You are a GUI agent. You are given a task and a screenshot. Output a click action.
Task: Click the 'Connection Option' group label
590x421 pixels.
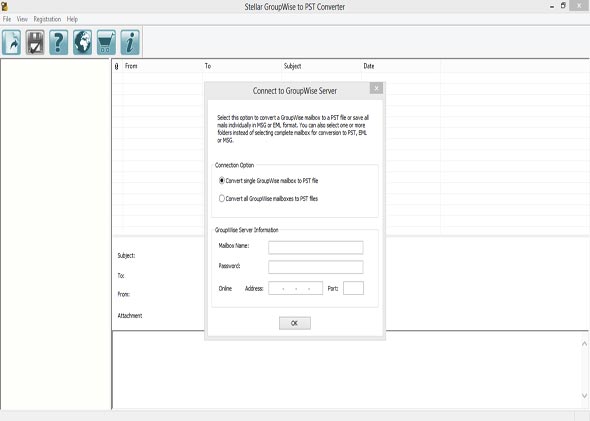pos(234,165)
